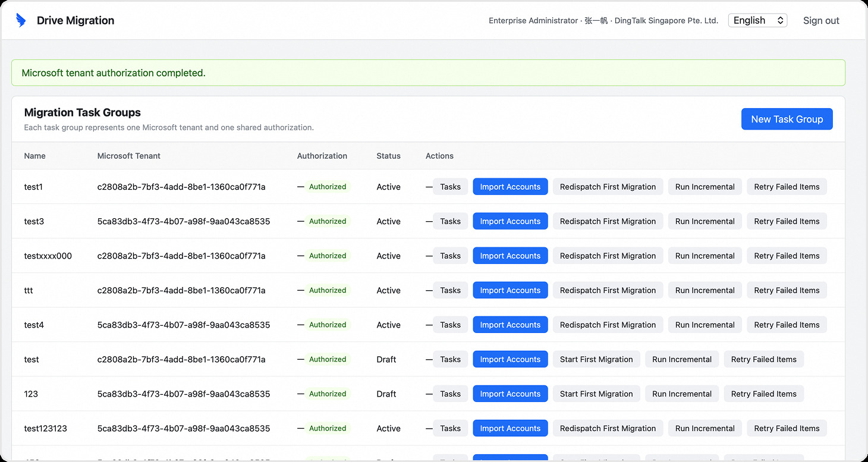The height and width of the screenshot is (462, 868).
Task: Click tenant ID in test4 row
Action: tap(184, 325)
